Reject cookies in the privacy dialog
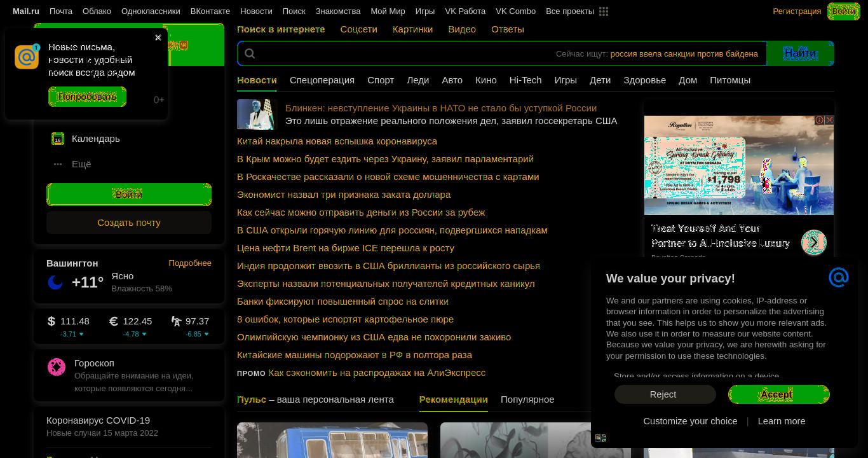The width and height of the screenshot is (868, 458). (x=665, y=394)
